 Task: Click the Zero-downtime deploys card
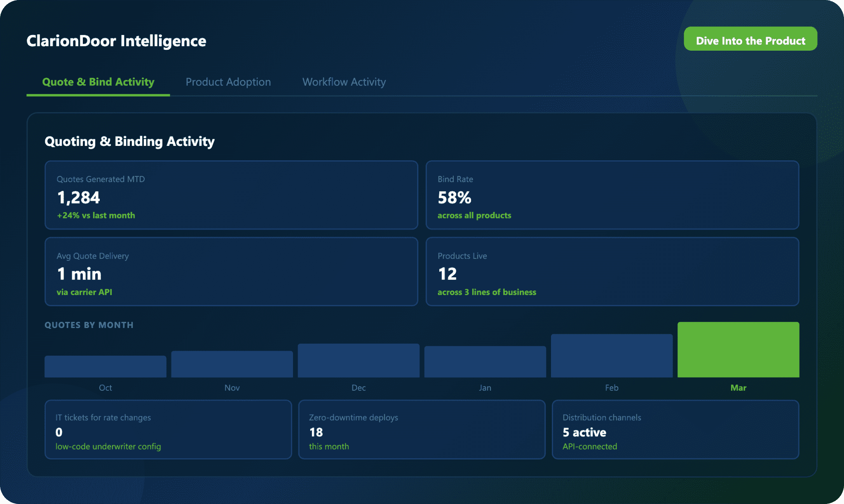pyautogui.click(x=422, y=429)
